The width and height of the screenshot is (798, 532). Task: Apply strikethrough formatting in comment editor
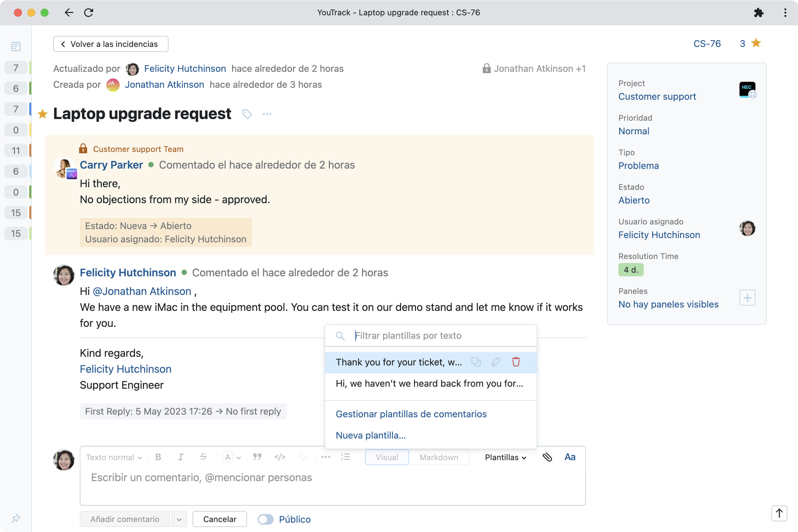(x=203, y=457)
